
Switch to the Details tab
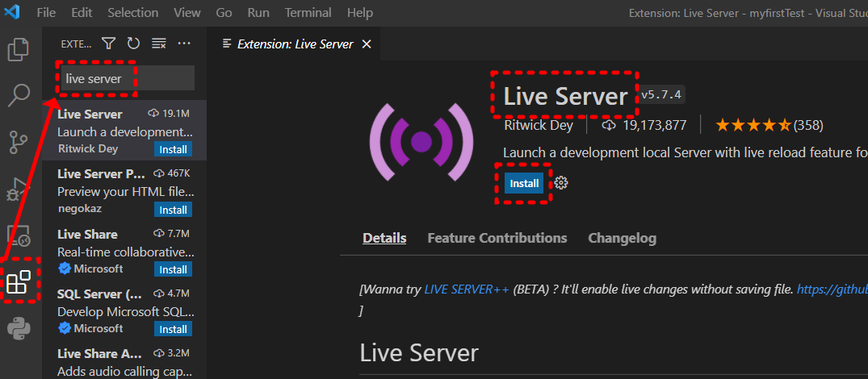[384, 238]
